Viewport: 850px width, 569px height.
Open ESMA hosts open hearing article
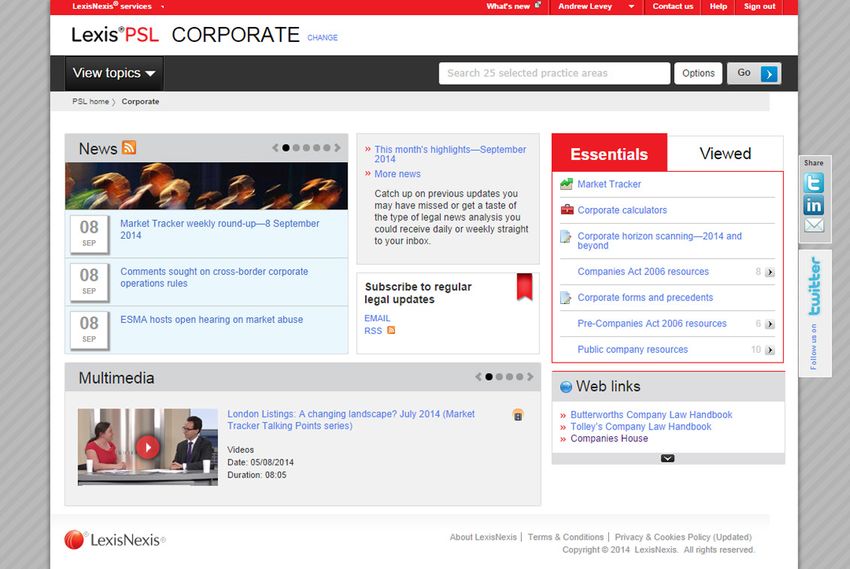(x=211, y=320)
